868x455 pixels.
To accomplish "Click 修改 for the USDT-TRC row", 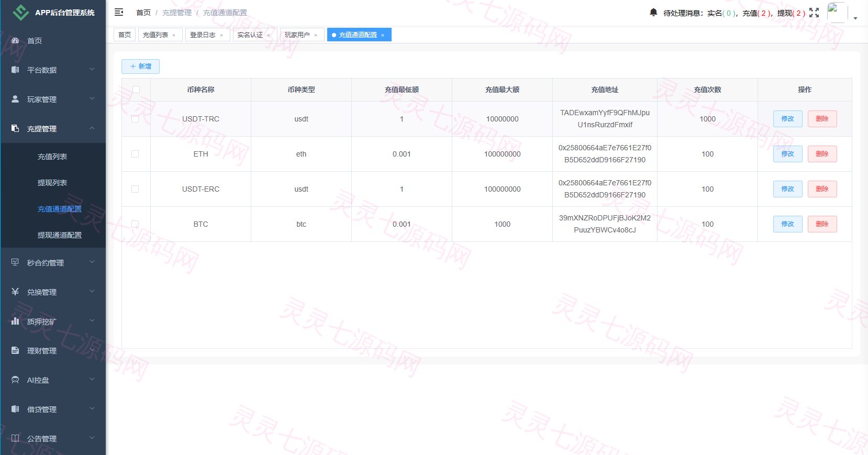I will [788, 119].
